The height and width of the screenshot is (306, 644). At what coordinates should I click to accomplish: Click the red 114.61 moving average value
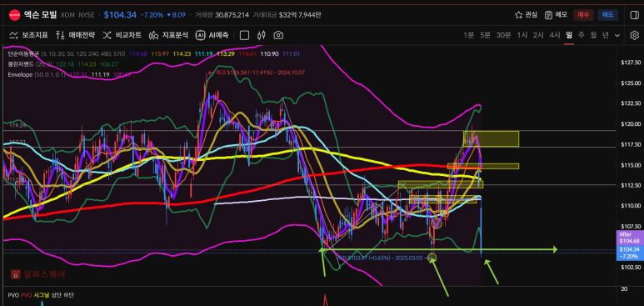click(x=247, y=53)
